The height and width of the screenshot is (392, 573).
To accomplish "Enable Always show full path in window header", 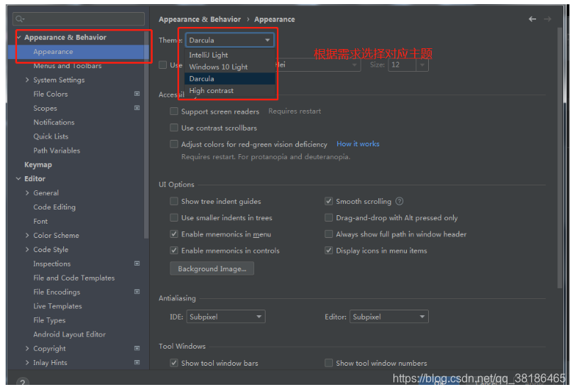I will [x=329, y=234].
